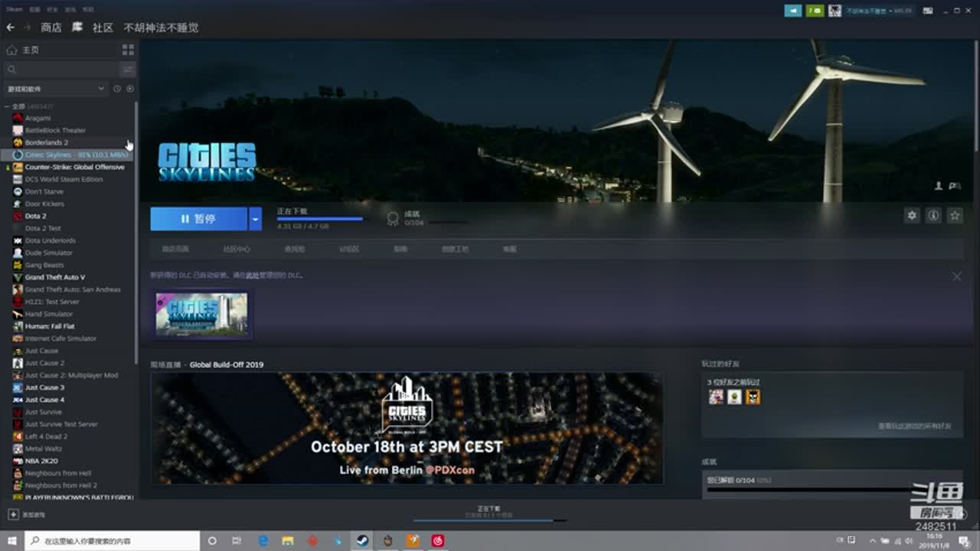This screenshot has width=980, height=551.
Task: Select Grand Theft Auto V in library
Action: coord(55,277)
